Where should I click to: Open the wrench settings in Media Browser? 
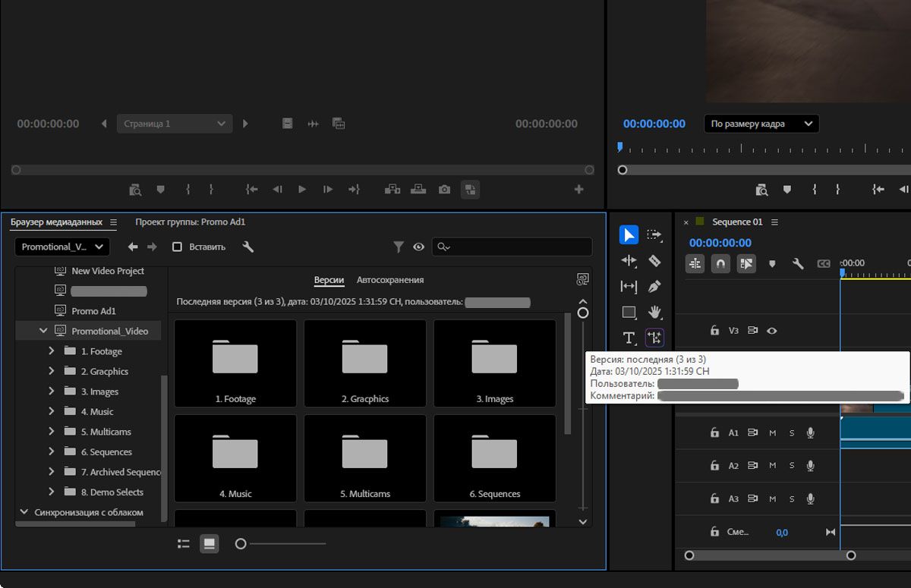tap(247, 247)
